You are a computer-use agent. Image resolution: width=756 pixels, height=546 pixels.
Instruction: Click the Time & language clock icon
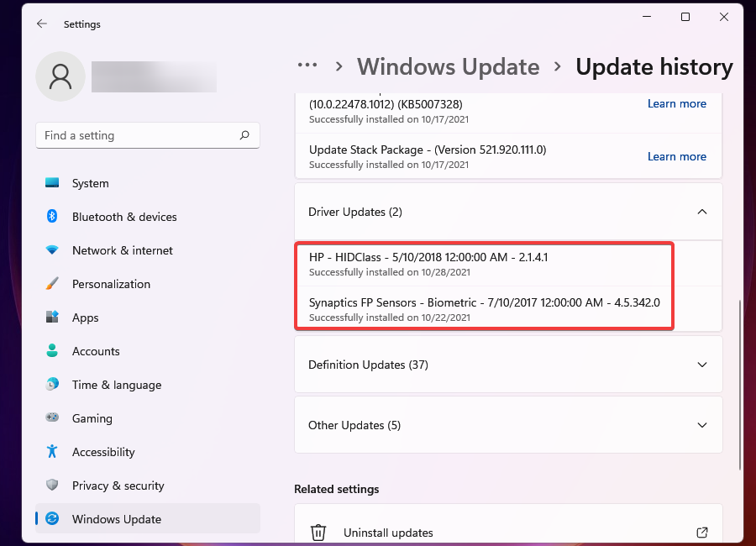pos(52,384)
